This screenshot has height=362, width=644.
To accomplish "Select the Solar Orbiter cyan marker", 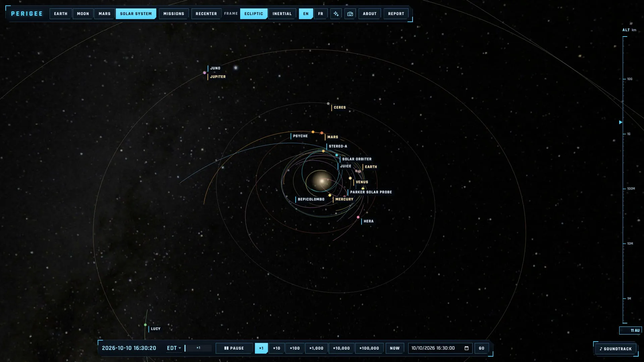I will (336, 155).
